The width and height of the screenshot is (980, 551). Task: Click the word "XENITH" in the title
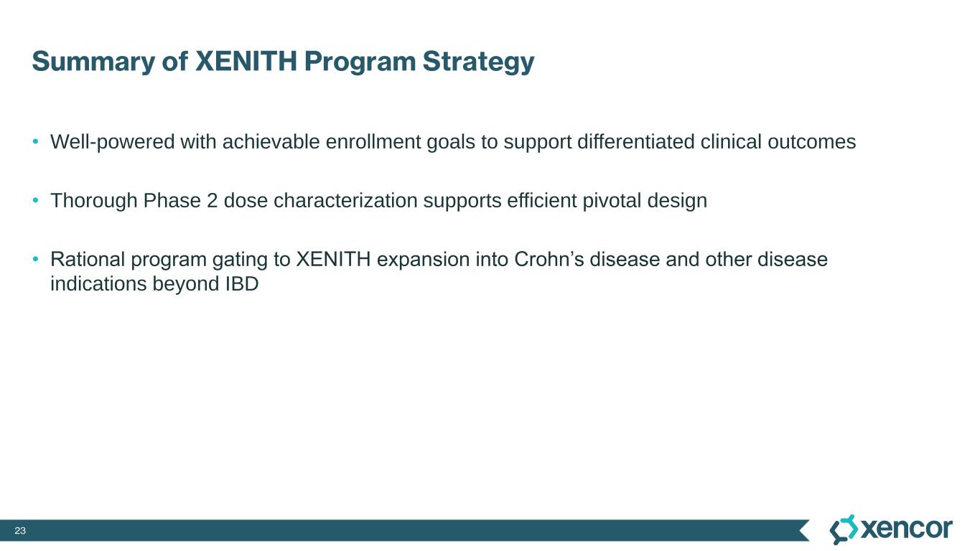pos(246,62)
